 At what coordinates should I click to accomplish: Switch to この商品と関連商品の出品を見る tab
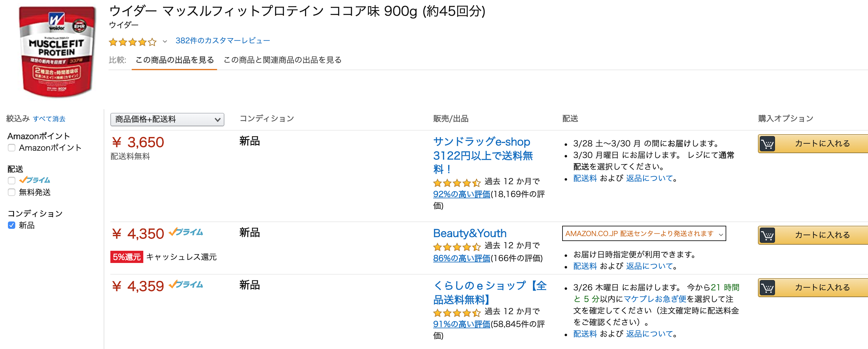pos(282,60)
